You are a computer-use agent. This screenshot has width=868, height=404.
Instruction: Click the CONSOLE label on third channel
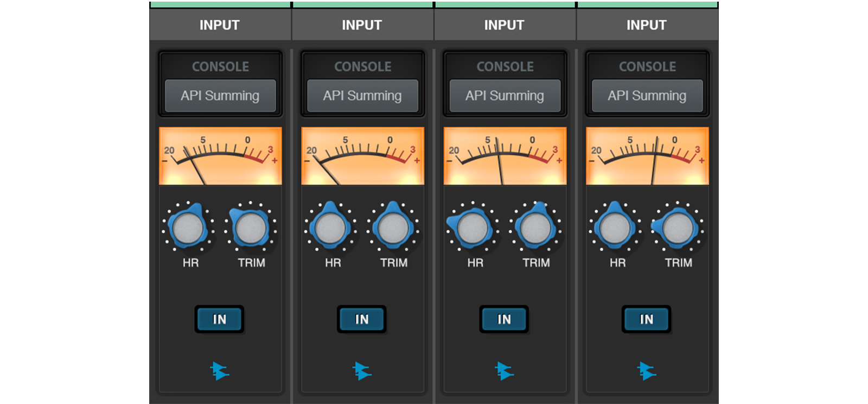[x=505, y=67]
